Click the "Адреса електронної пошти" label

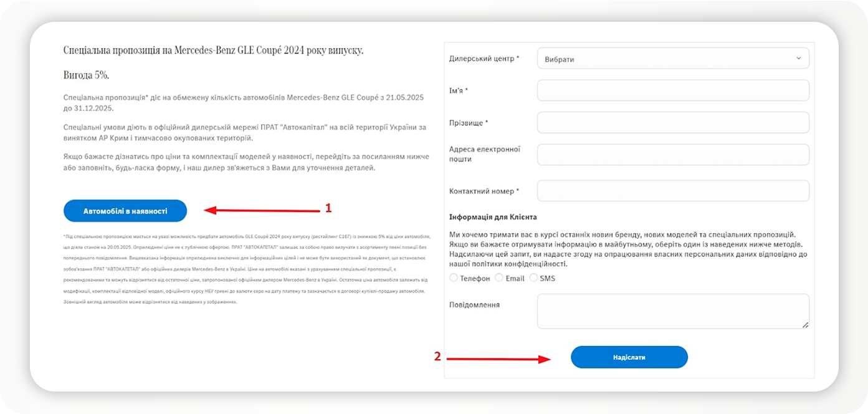tap(485, 154)
